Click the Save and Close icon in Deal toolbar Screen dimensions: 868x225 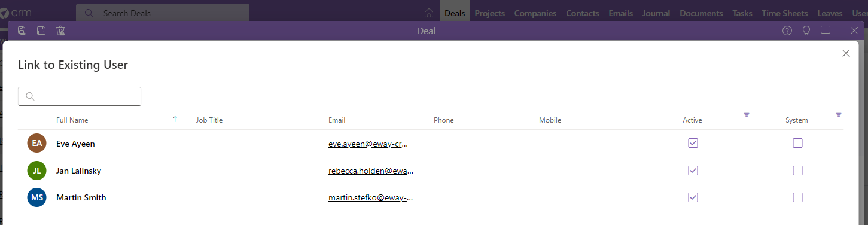(22, 31)
